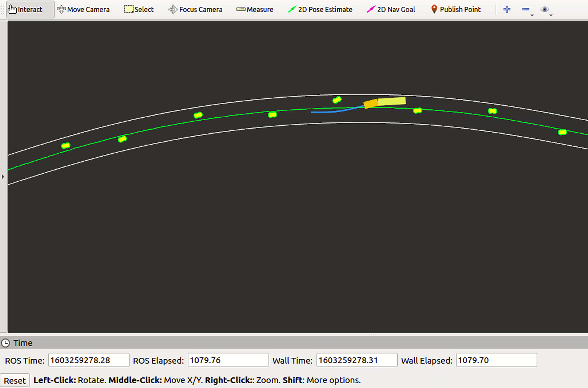Expand the collapsed left side panel arrow
The height and width of the screenshot is (388, 588).
[x=3, y=177]
